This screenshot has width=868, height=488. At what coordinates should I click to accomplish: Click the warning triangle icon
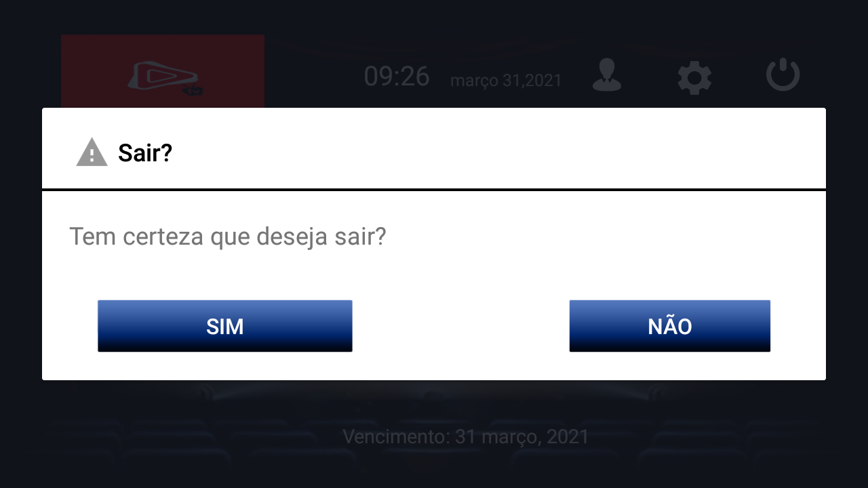coord(92,152)
